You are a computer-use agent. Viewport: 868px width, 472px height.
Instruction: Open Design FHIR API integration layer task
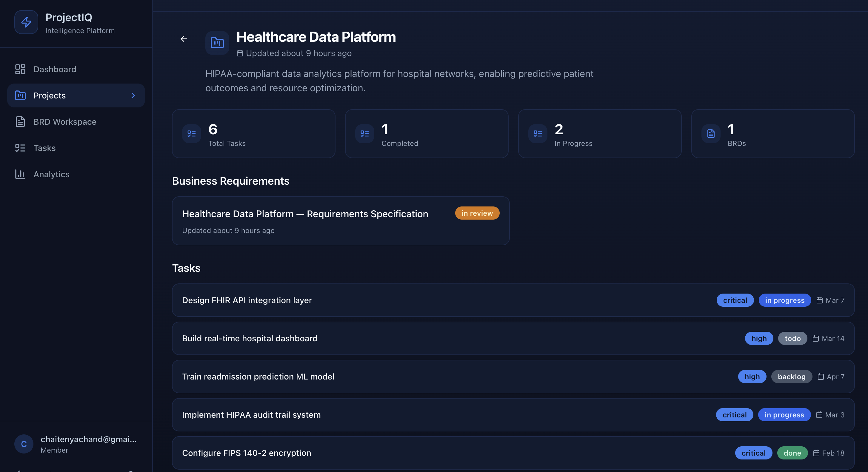[x=247, y=300]
